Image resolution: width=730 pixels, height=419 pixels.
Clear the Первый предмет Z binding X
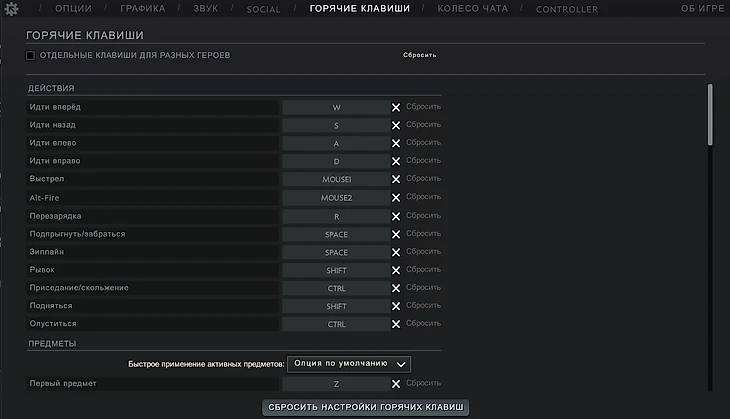click(x=396, y=383)
